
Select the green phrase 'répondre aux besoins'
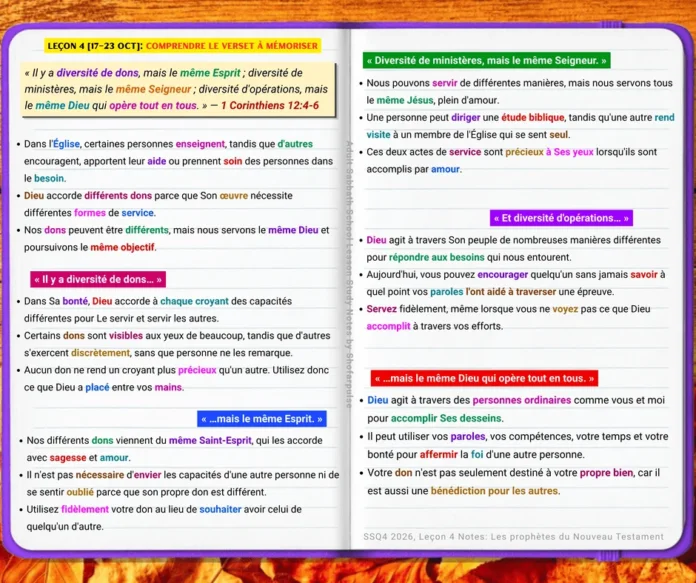pos(436,258)
